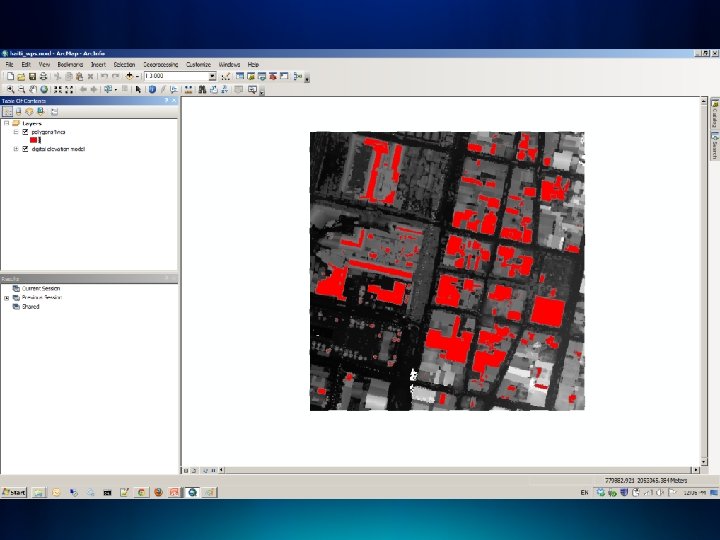Open the Edit menu
The width and height of the screenshot is (720, 540).
pyautogui.click(x=26, y=64)
